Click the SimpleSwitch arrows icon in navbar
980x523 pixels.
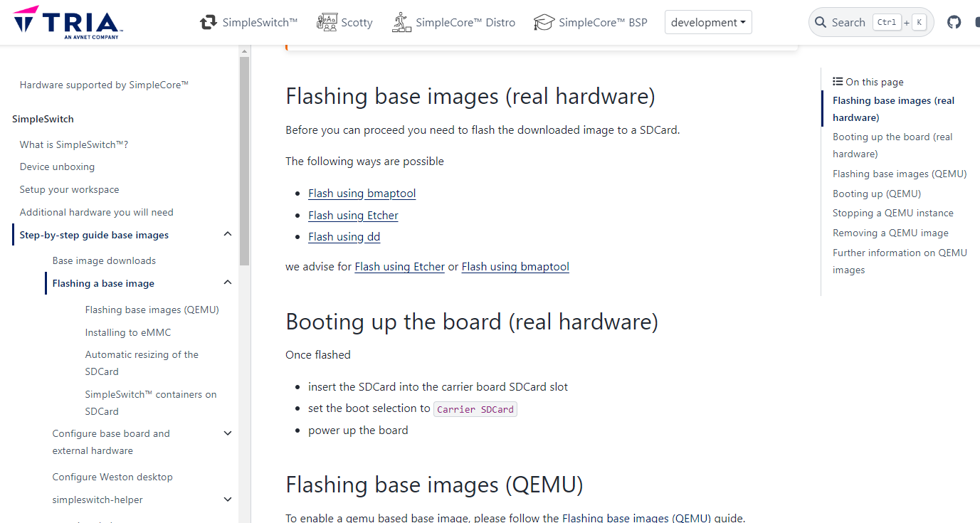click(209, 22)
